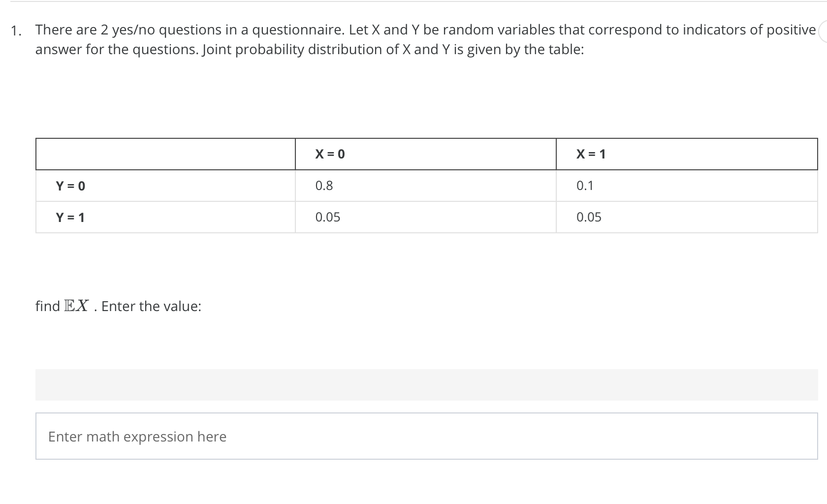Click the circular marker beside the question
Screen dimensions: 827x504
824,31
